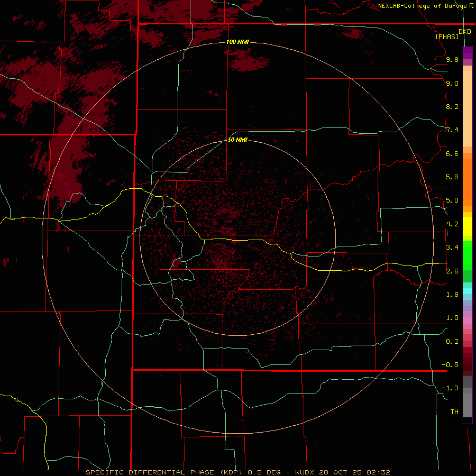Click the NEXLAB-College of DuPage label
Viewport: 476px width, 476px height.
423,6
